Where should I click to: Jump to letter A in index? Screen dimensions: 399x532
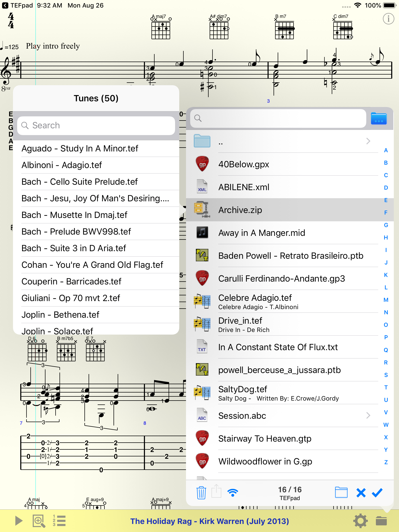[386, 150]
